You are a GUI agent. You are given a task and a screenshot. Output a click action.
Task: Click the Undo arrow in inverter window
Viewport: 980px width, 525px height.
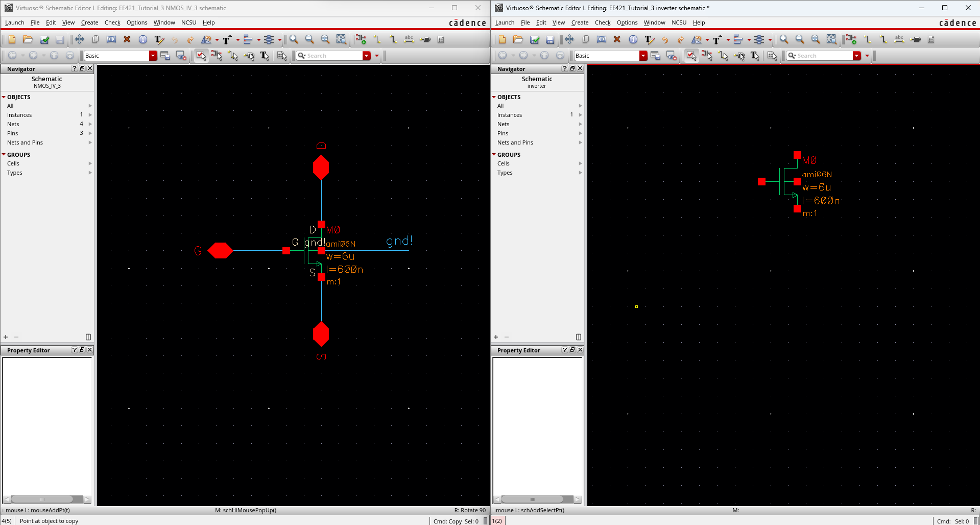tap(665, 39)
